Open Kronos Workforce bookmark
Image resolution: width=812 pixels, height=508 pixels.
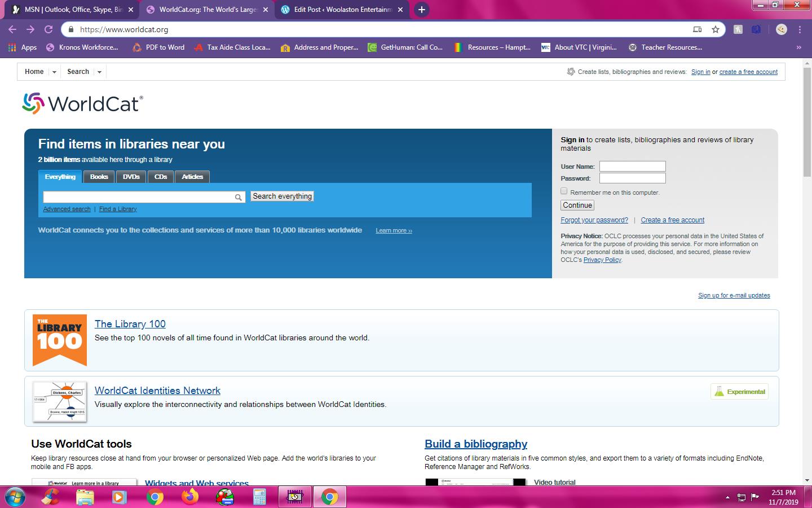(82, 47)
